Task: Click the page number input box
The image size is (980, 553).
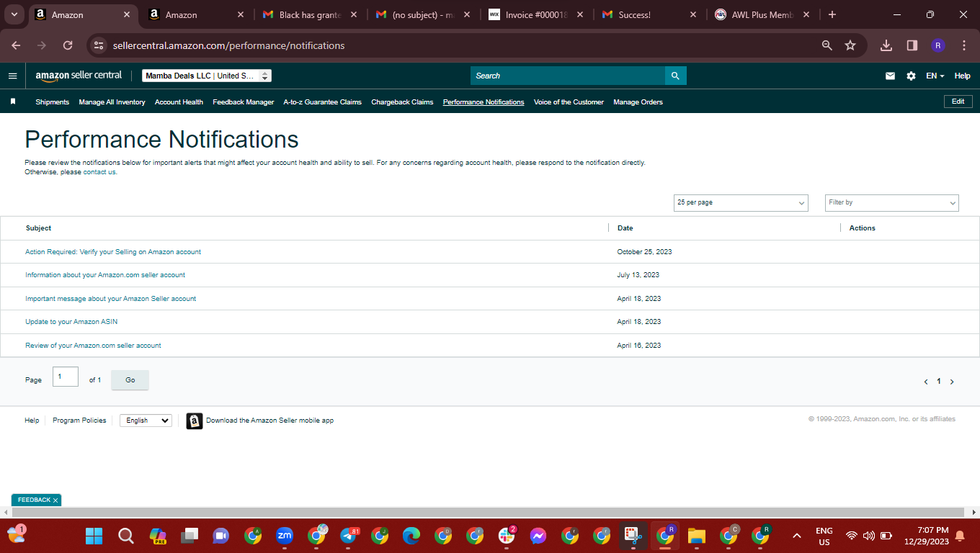Action: (66, 377)
